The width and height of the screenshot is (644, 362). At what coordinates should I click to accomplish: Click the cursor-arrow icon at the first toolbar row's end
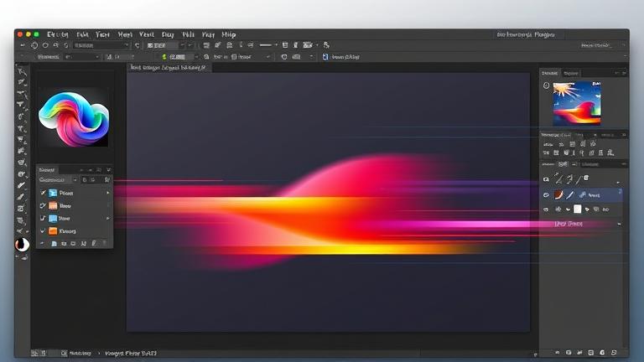click(326, 45)
